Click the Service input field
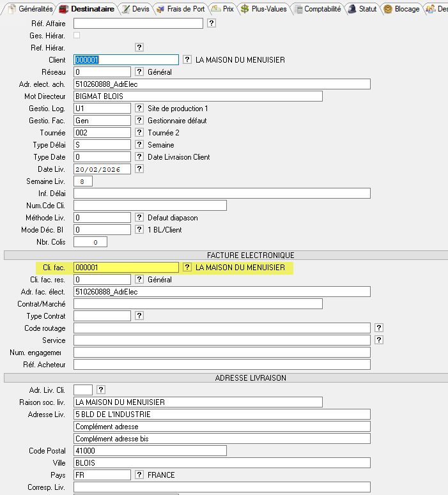Viewport: 448px width, 495px height. 222,340
